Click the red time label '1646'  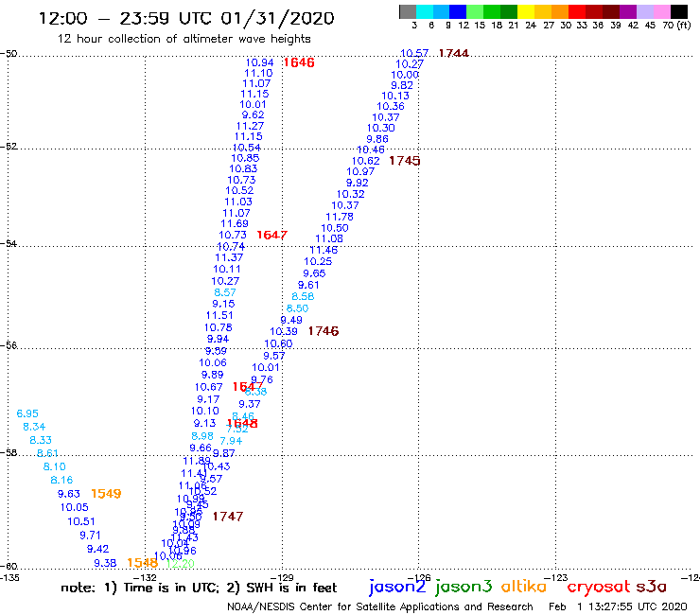pyautogui.click(x=299, y=62)
